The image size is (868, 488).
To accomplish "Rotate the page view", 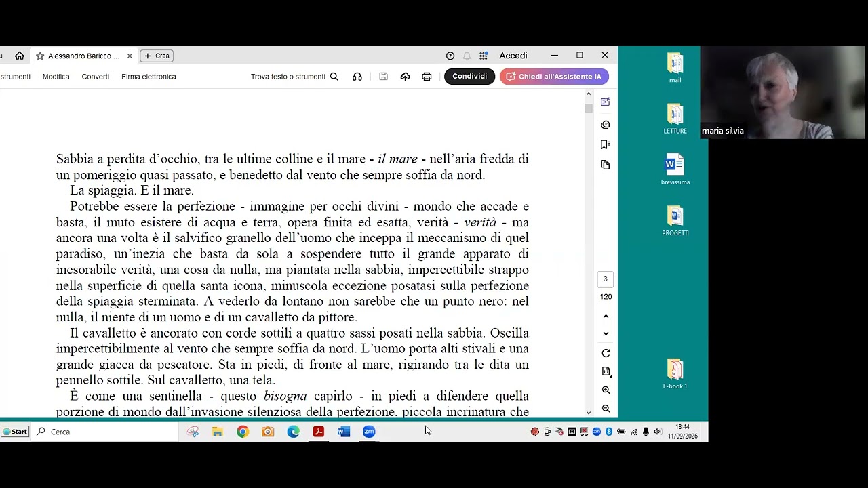I will pyautogui.click(x=606, y=353).
